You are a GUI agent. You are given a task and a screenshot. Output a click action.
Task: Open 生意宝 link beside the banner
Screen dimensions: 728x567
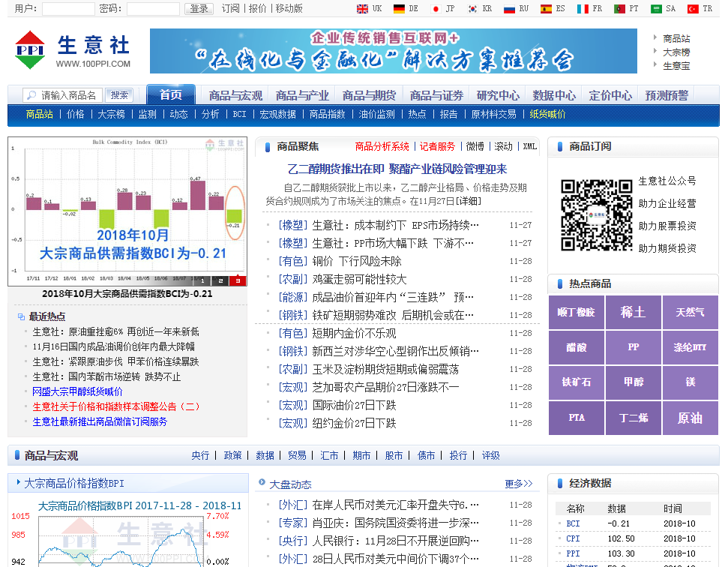(676, 66)
